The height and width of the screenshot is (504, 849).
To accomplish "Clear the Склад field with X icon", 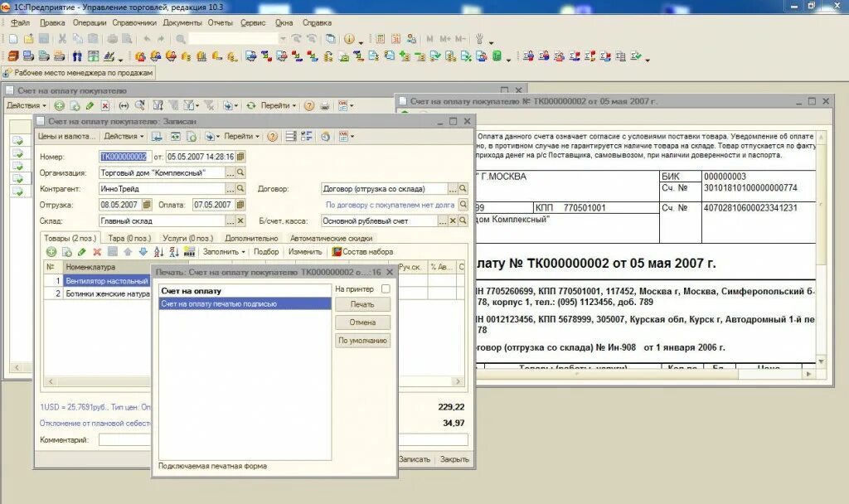I will point(240,220).
